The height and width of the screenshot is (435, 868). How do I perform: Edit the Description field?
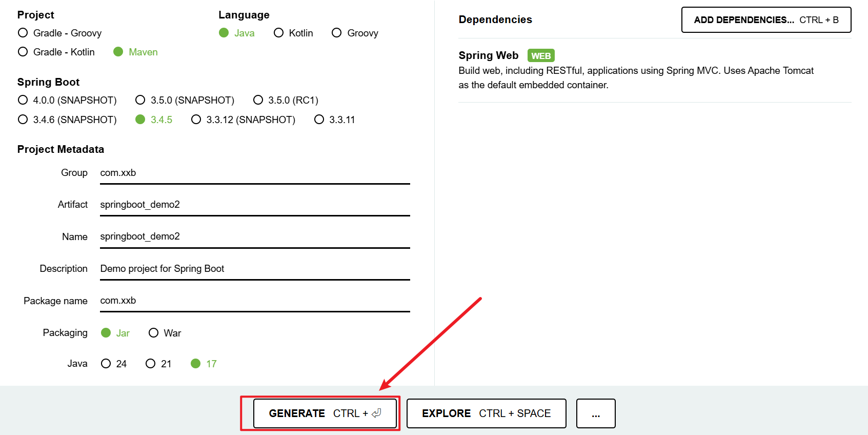tap(255, 269)
